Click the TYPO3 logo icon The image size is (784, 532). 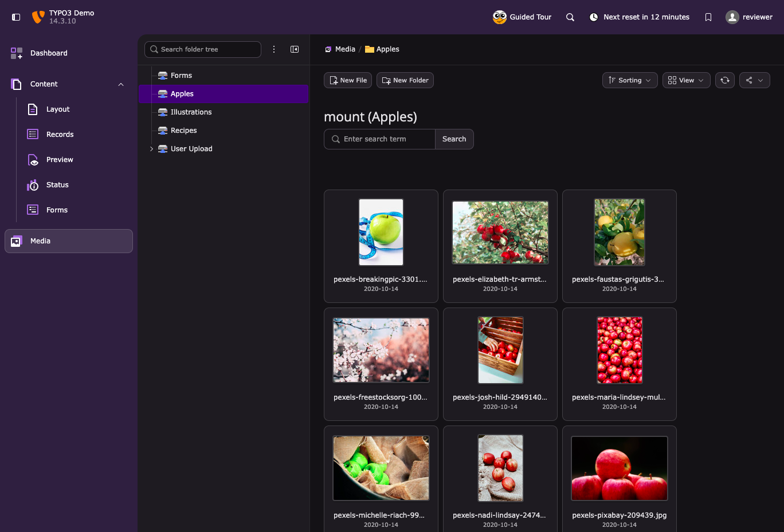pyautogui.click(x=38, y=17)
